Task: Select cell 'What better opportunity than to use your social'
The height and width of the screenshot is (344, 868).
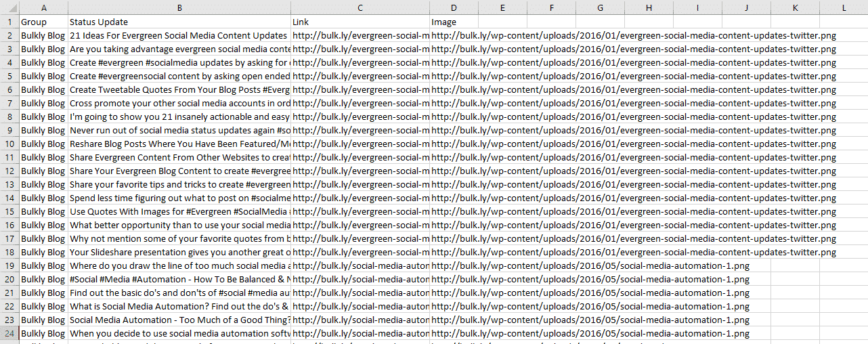Action: click(x=179, y=225)
